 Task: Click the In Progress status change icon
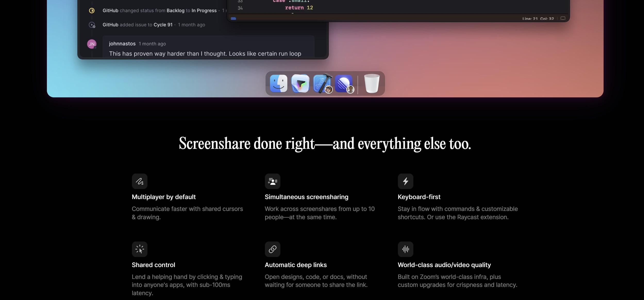91,11
